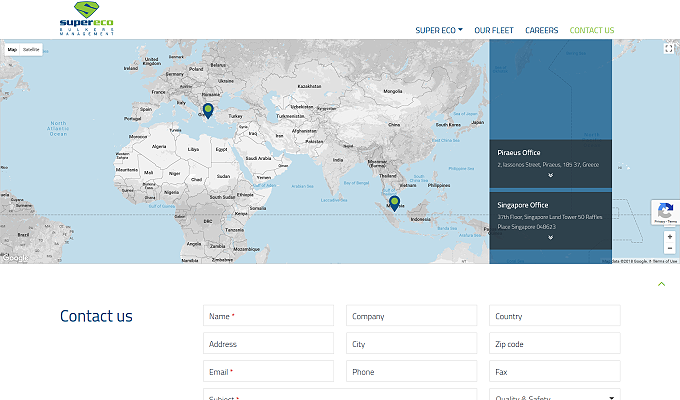Click the Google logo on map

(15, 258)
